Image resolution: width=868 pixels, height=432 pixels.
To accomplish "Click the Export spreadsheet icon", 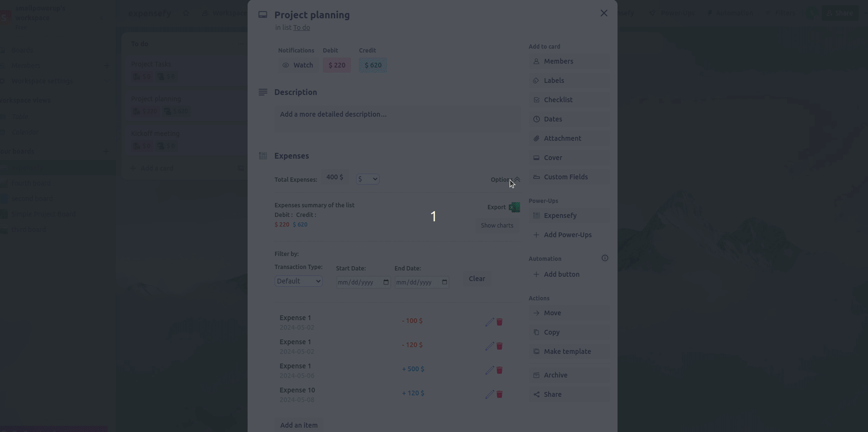I will click(514, 207).
